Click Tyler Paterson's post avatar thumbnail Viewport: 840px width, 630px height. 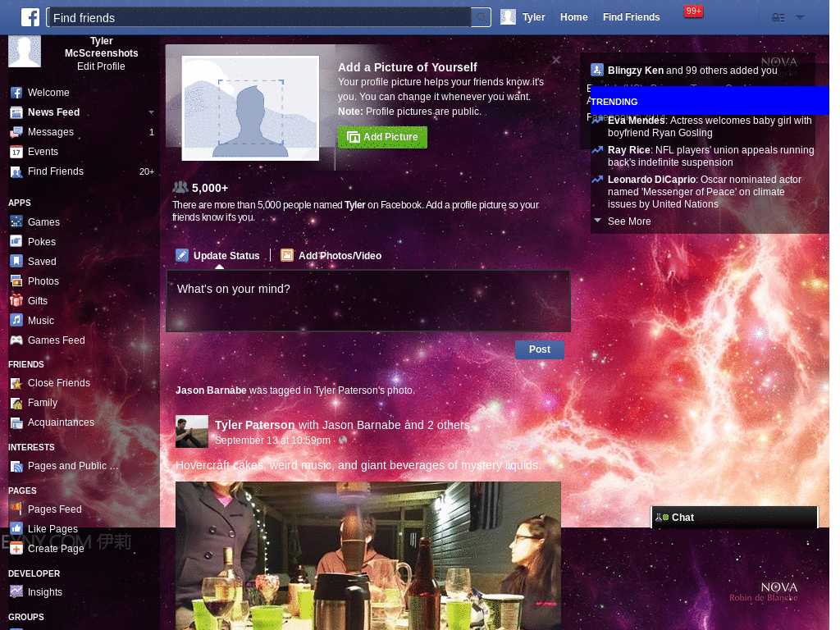[192, 431]
